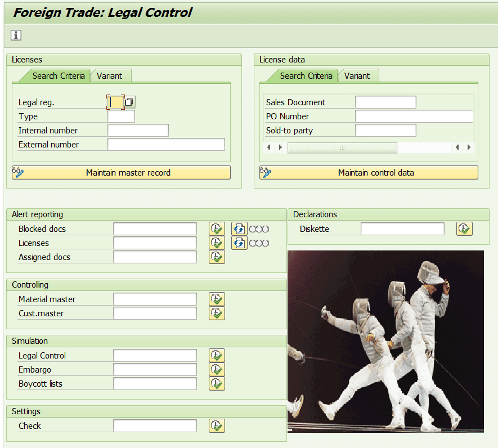Refresh the Blocked docs alert count
498x448 pixels.
pyautogui.click(x=239, y=229)
